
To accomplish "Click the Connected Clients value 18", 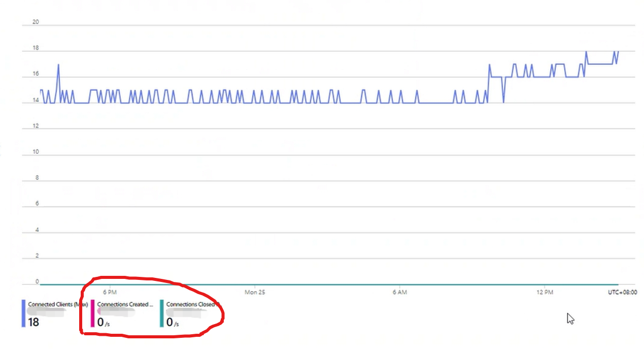I will pos(33,322).
